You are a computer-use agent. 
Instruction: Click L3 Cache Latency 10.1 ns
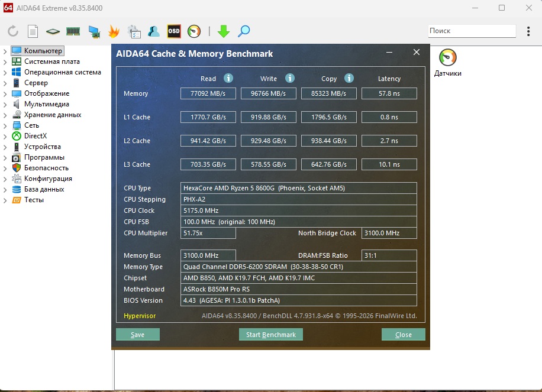pos(389,164)
